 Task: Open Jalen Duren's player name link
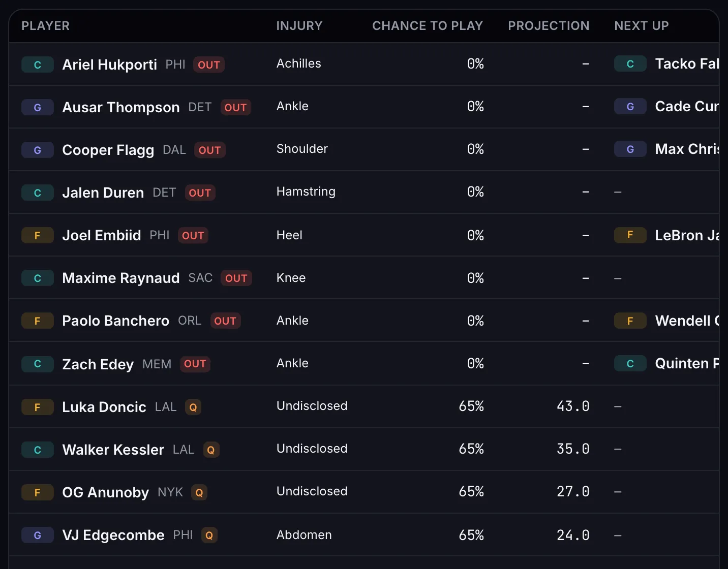point(103,193)
